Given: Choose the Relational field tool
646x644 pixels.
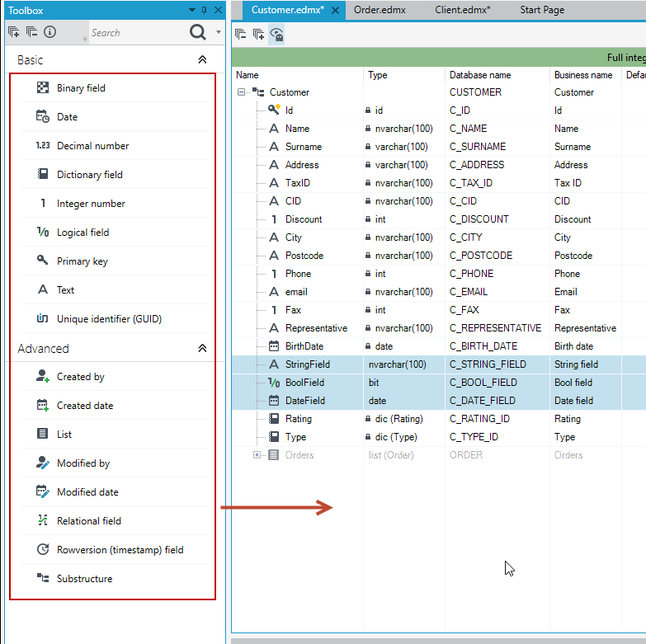Looking at the screenshot, I should pos(115,520).
